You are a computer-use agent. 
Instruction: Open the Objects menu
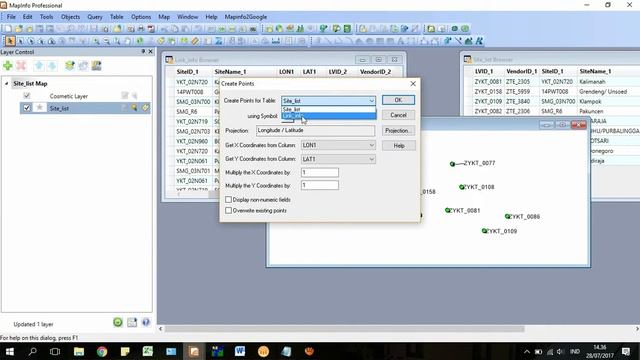[71, 17]
